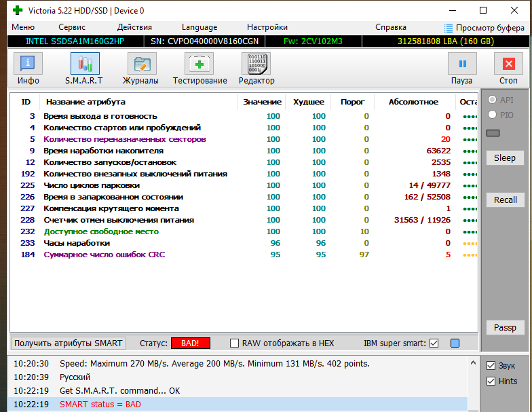Open the Настройки menu

tap(267, 27)
